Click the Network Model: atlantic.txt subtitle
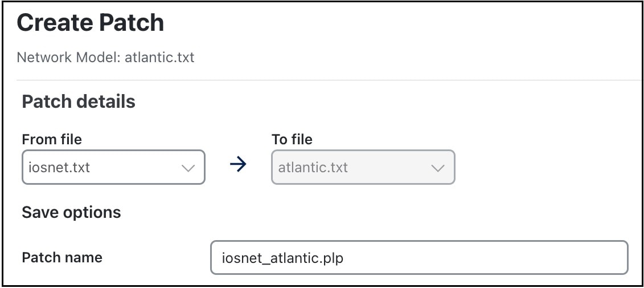Screen dimensions: 644x288 105,57
